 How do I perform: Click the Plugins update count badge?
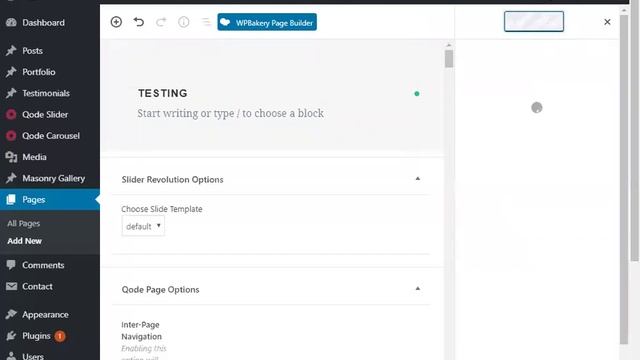pos(60,336)
